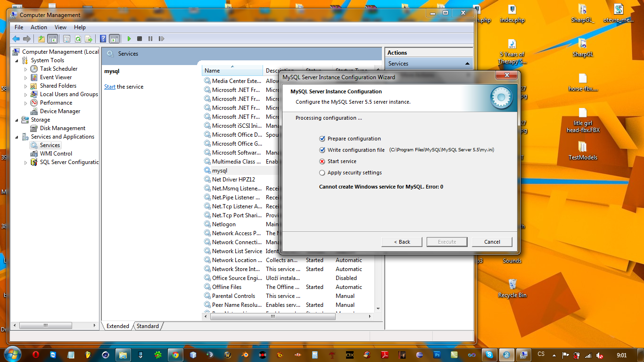Expand the Performance tree node
This screenshot has height=362, width=644.
[26, 103]
